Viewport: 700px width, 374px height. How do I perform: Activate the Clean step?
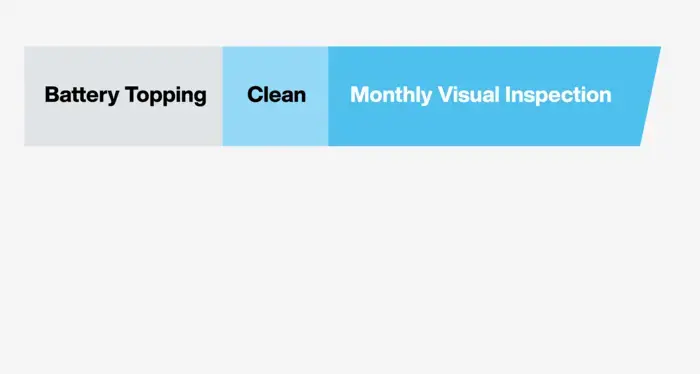pyautogui.click(x=275, y=96)
